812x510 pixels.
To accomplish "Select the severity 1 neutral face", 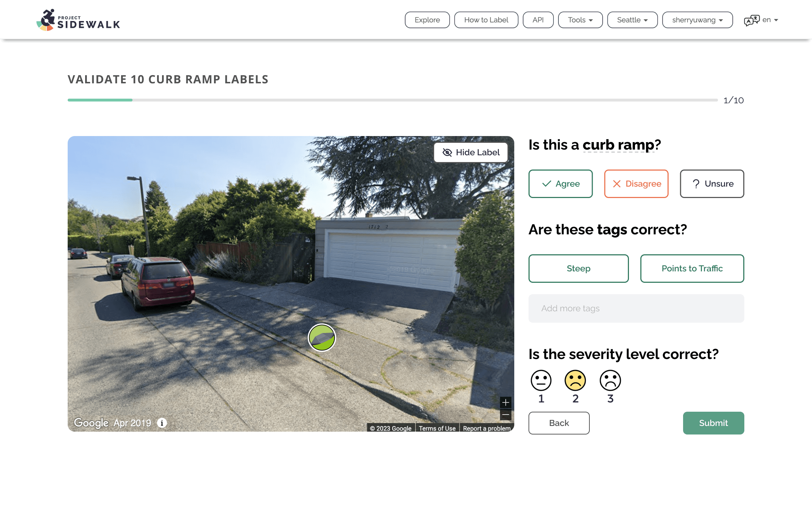I will click(x=541, y=380).
